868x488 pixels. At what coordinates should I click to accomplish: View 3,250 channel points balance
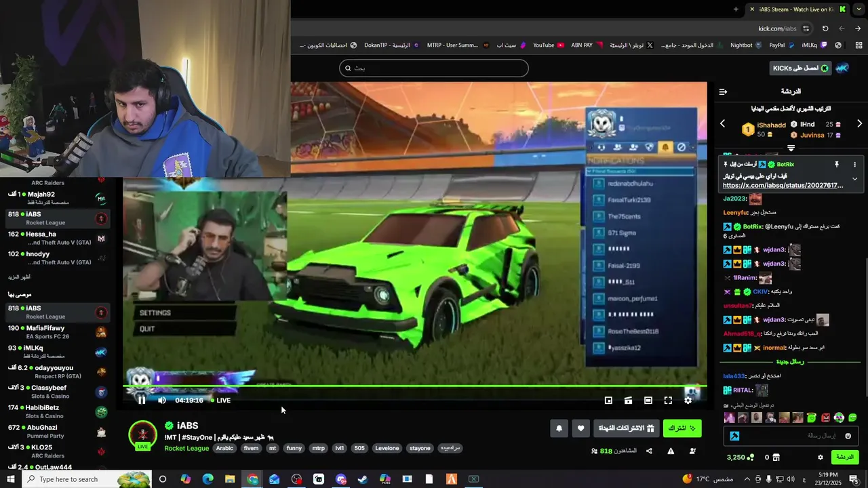point(741,457)
